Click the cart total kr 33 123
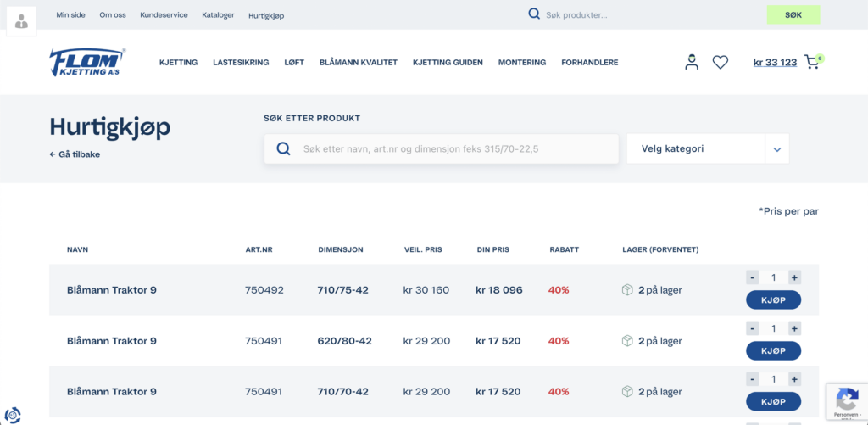Image resolution: width=868 pixels, height=425 pixels. [775, 63]
